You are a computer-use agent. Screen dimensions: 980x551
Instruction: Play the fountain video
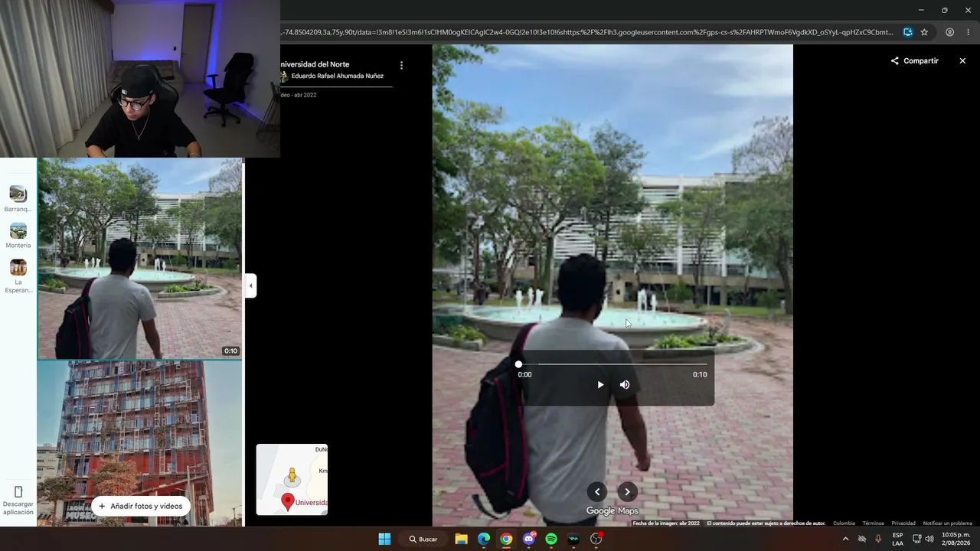600,385
